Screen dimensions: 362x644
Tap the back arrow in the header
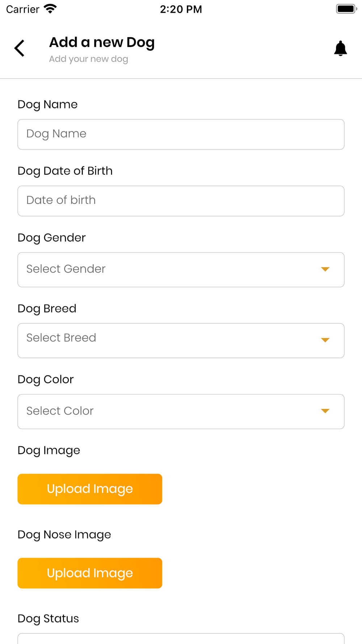20,48
